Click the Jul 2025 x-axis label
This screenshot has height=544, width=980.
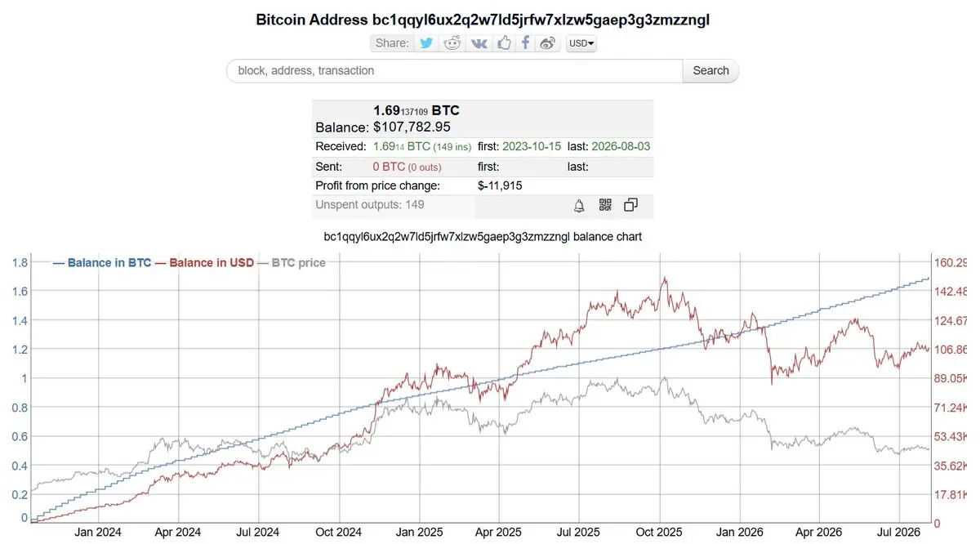point(578,532)
